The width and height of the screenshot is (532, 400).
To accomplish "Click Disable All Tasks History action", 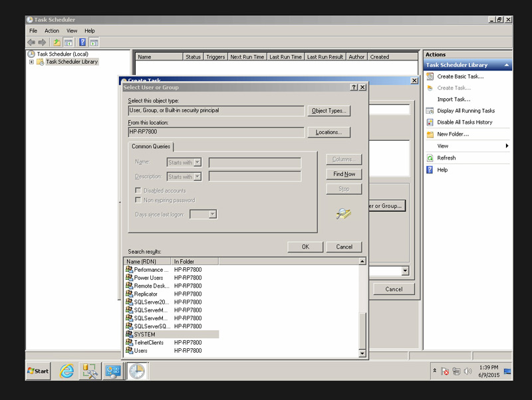I will (x=464, y=122).
